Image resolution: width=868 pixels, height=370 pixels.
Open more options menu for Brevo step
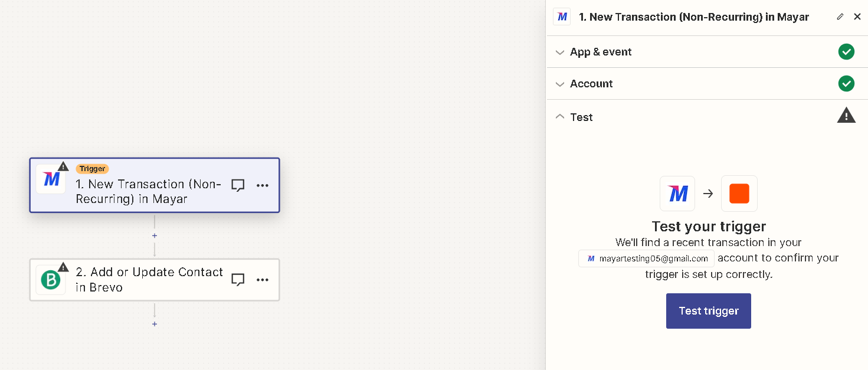[x=263, y=280]
